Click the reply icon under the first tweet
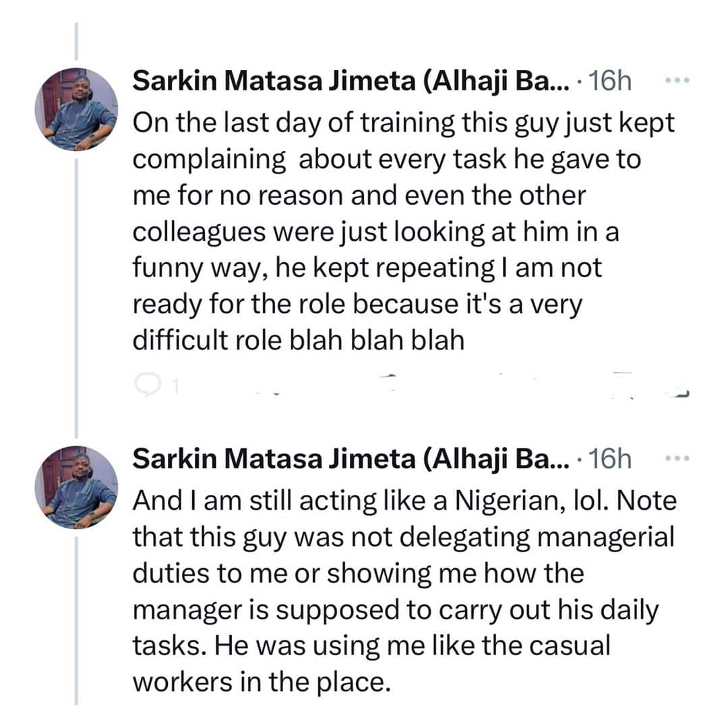Screen dimensions: 728x728 146,384
